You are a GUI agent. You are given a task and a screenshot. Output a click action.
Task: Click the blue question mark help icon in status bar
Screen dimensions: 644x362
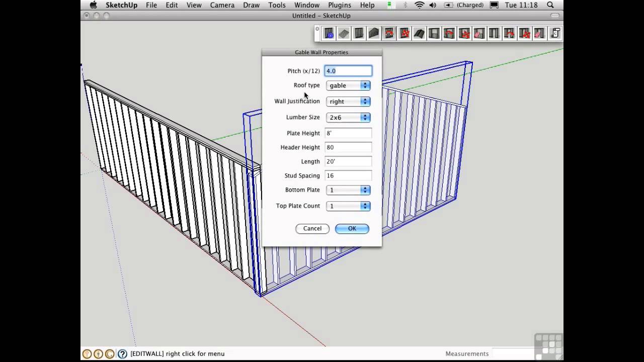pyautogui.click(x=122, y=354)
